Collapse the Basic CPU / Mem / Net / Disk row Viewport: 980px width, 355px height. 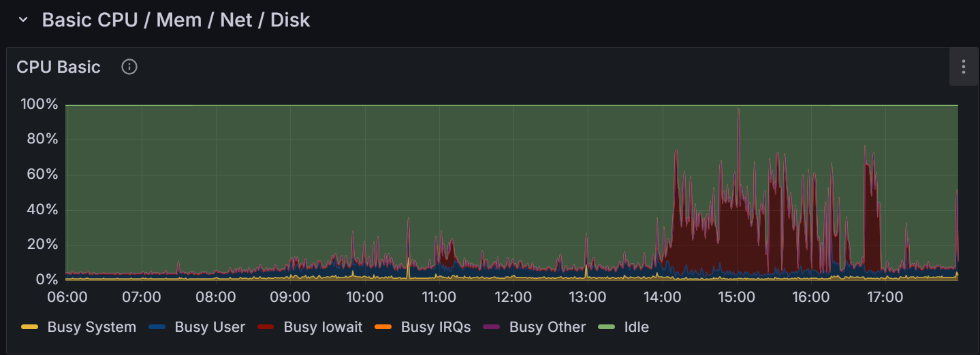click(23, 20)
